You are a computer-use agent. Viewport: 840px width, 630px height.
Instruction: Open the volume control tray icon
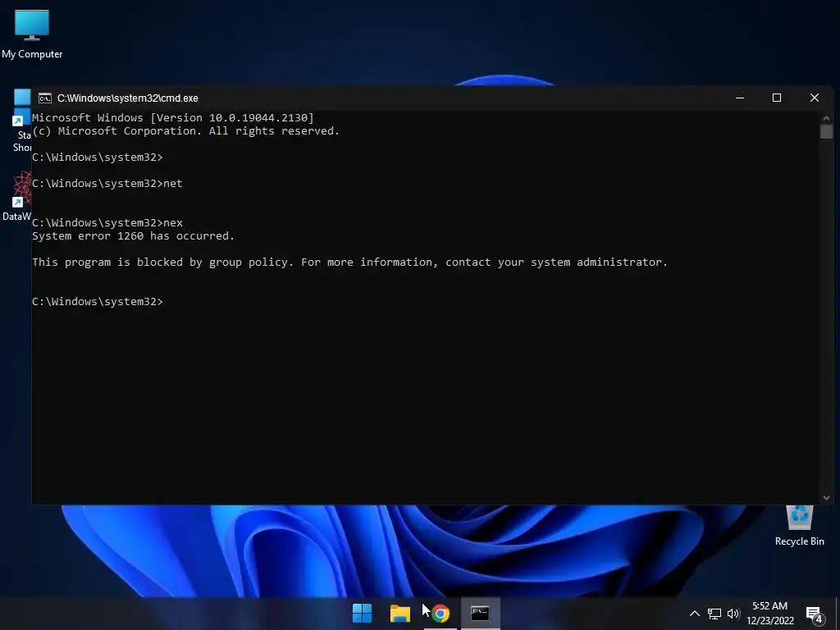pos(733,614)
